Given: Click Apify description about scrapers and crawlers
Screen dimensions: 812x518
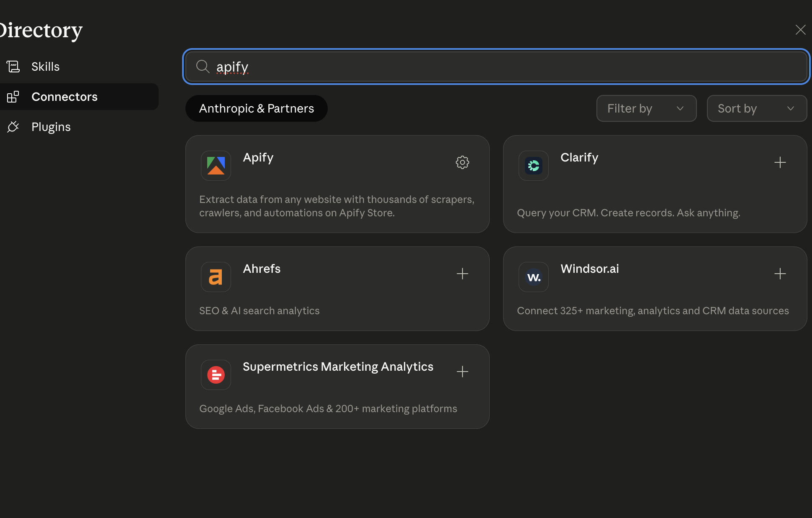Looking at the screenshot, I should tap(337, 206).
